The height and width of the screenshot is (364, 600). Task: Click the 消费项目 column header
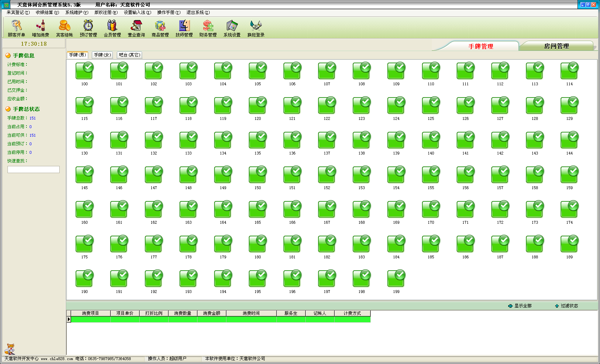pos(90,313)
